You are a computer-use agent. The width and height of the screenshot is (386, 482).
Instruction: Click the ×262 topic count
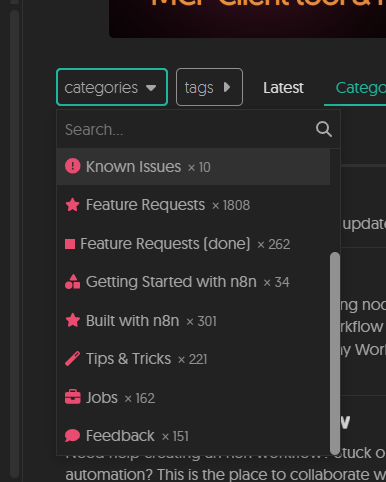click(x=273, y=245)
